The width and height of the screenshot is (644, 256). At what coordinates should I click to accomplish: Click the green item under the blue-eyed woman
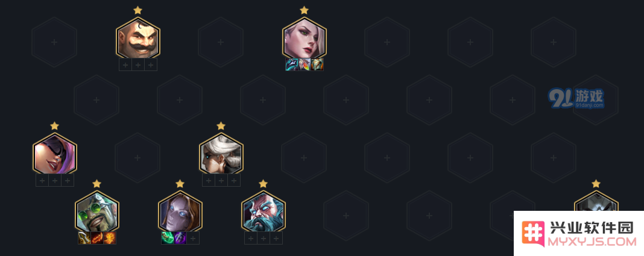click(168, 238)
